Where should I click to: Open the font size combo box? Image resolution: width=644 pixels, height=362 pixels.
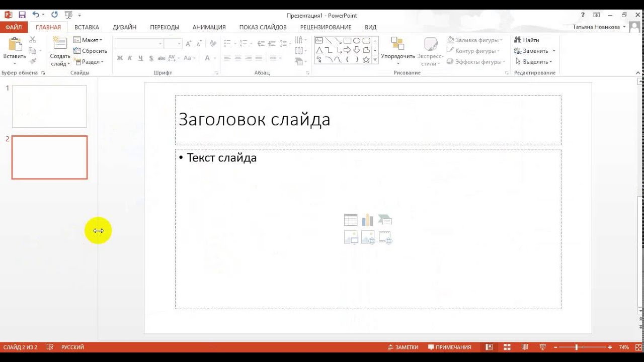173,44
